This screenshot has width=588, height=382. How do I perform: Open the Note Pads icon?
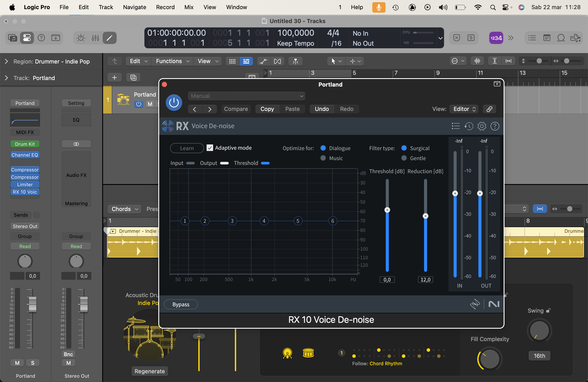tap(547, 38)
